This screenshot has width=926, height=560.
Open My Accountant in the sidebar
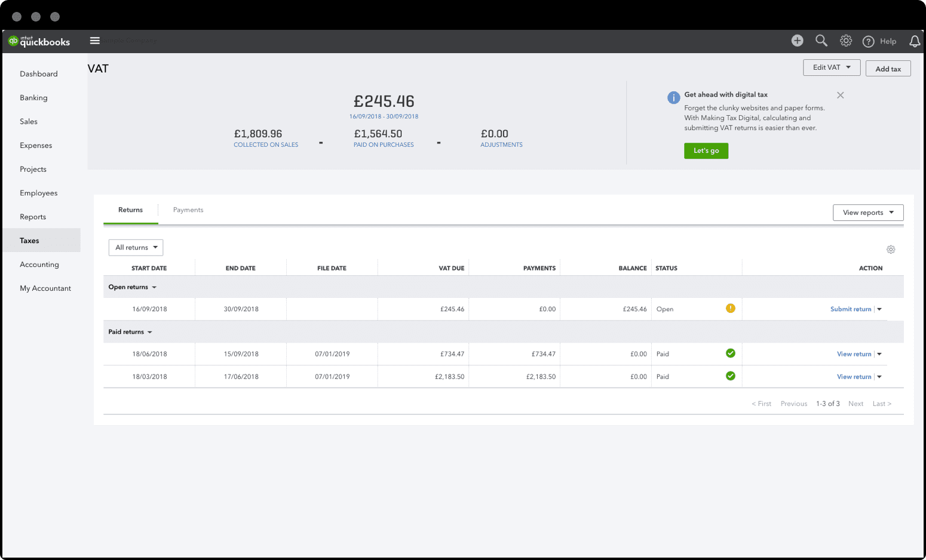pos(45,288)
